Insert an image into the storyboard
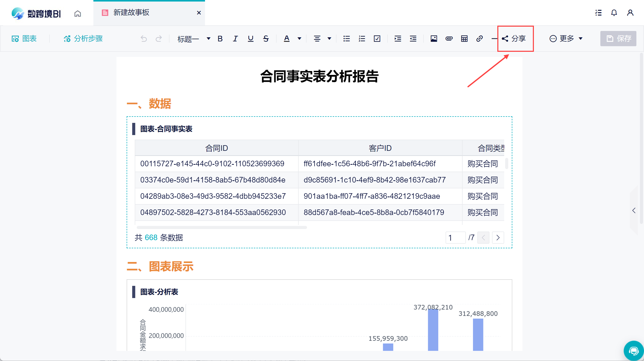644x361 pixels. (434, 39)
